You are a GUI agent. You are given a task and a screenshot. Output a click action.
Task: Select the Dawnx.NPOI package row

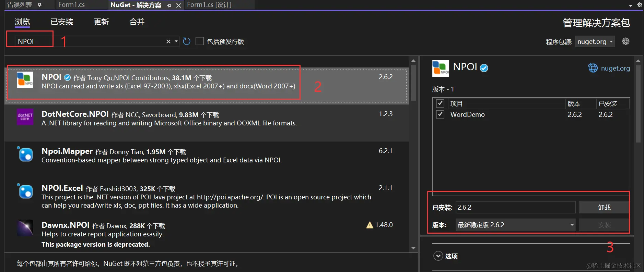tap(207, 234)
